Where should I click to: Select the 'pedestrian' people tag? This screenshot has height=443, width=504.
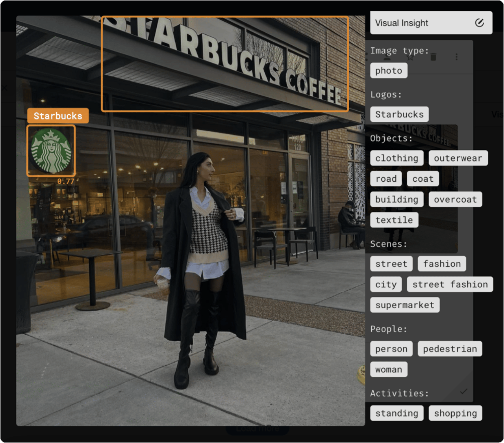pyautogui.click(x=450, y=349)
